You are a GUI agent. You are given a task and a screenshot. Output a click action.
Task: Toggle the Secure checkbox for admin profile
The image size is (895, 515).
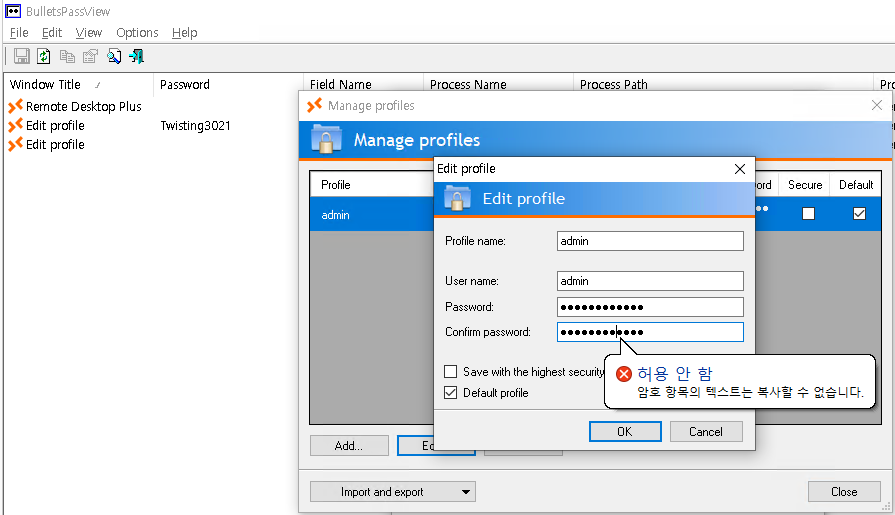tap(808, 214)
